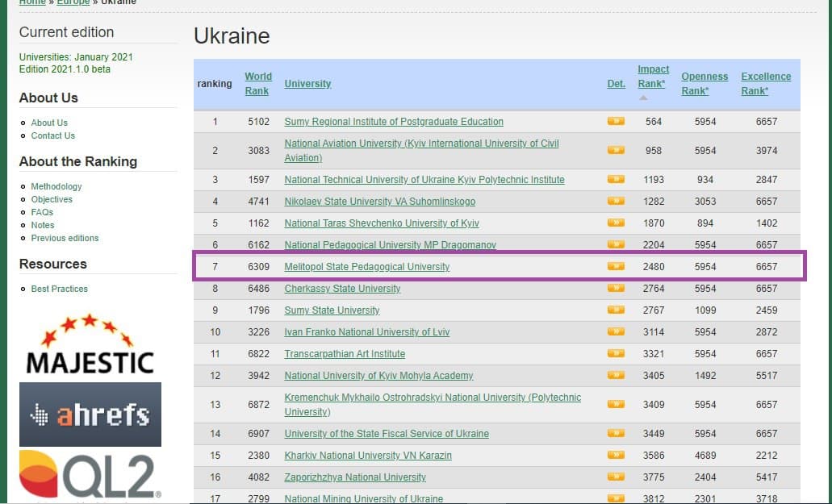Click the ahrefs logo banner
The image size is (832, 504).
[90, 414]
